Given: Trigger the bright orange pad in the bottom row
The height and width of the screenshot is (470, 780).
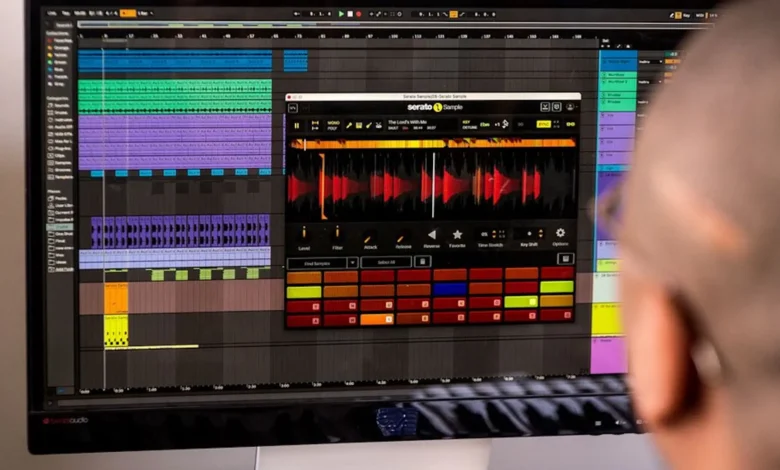Looking at the screenshot, I should (x=377, y=319).
